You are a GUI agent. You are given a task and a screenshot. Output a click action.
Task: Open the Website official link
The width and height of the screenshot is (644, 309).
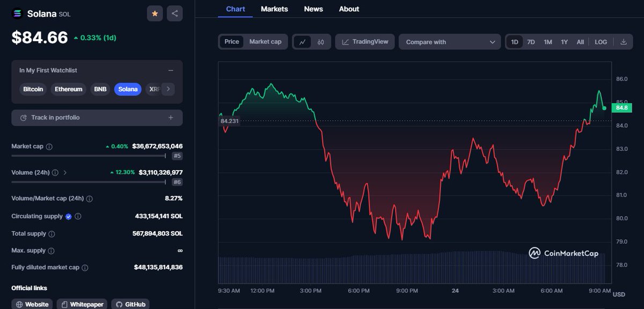tap(32, 304)
